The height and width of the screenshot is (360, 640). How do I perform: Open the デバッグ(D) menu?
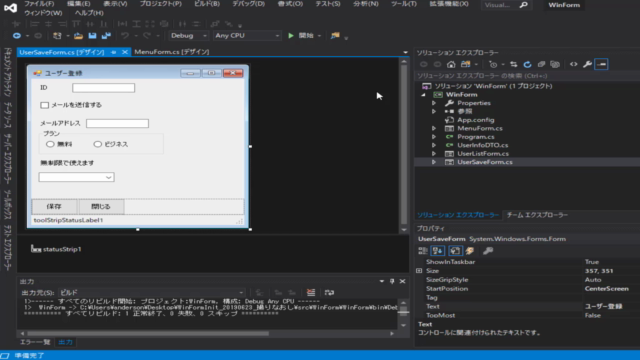point(248,4)
